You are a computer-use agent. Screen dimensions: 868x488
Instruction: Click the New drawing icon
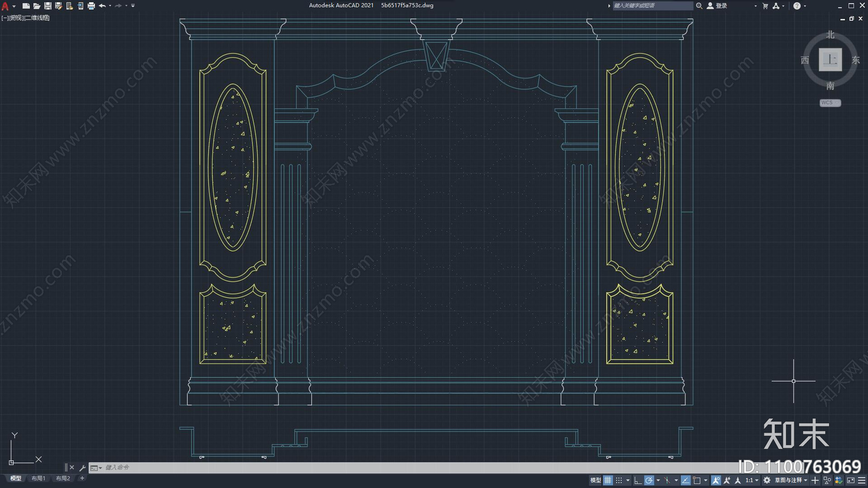(x=25, y=6)
